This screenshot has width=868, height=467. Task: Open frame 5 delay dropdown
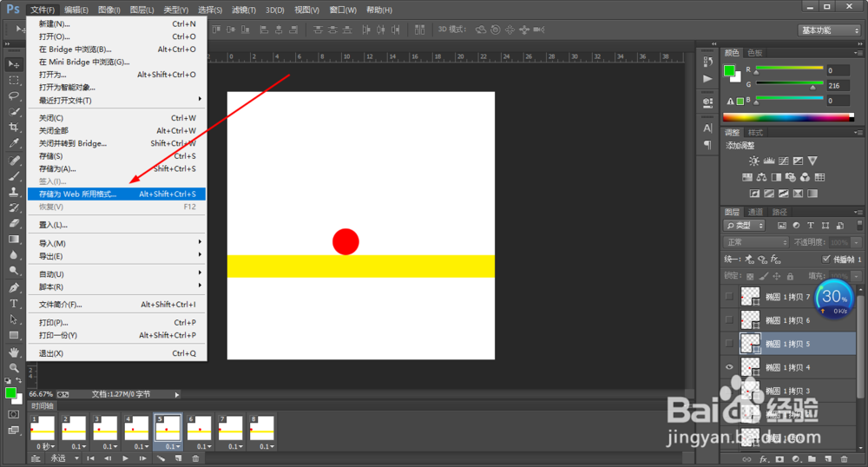coord(173,446)
